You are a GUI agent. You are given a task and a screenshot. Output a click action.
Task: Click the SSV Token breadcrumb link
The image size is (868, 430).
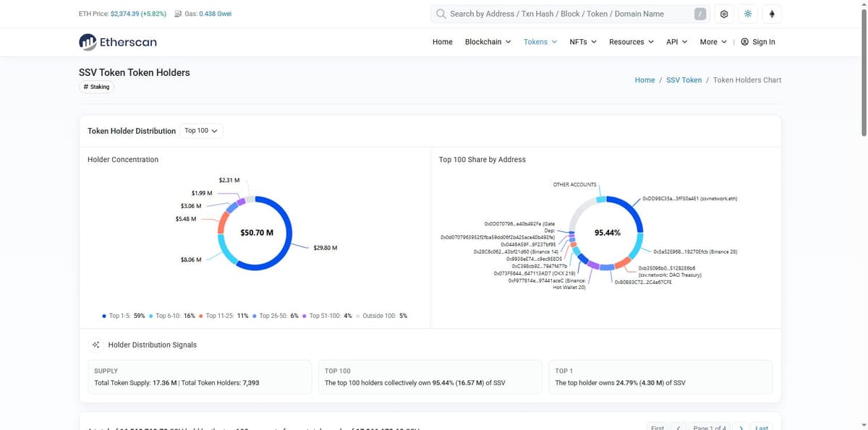point(684,80)
